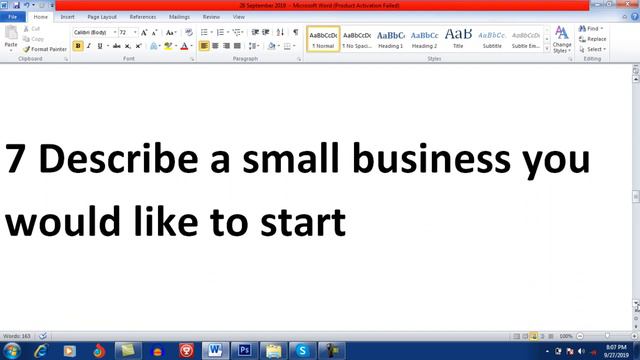Toggle Subscript formatting

click(128, 46)
